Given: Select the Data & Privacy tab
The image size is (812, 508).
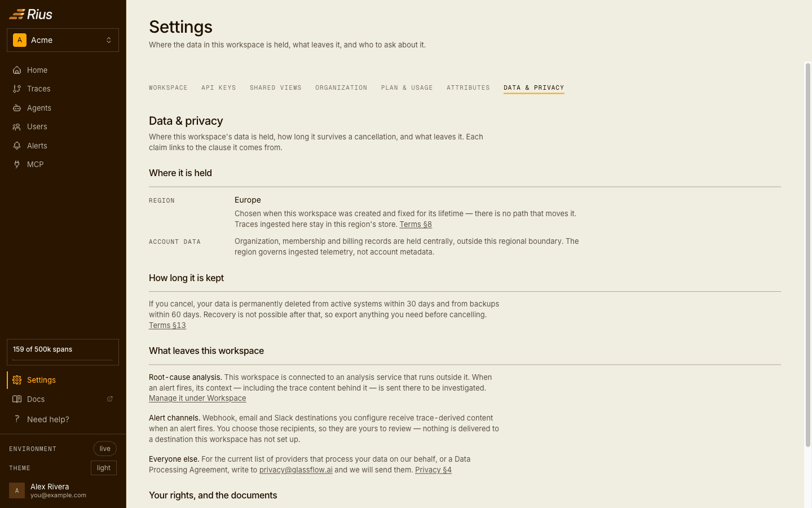Looking at the screenshot, I should coord(534,87).
